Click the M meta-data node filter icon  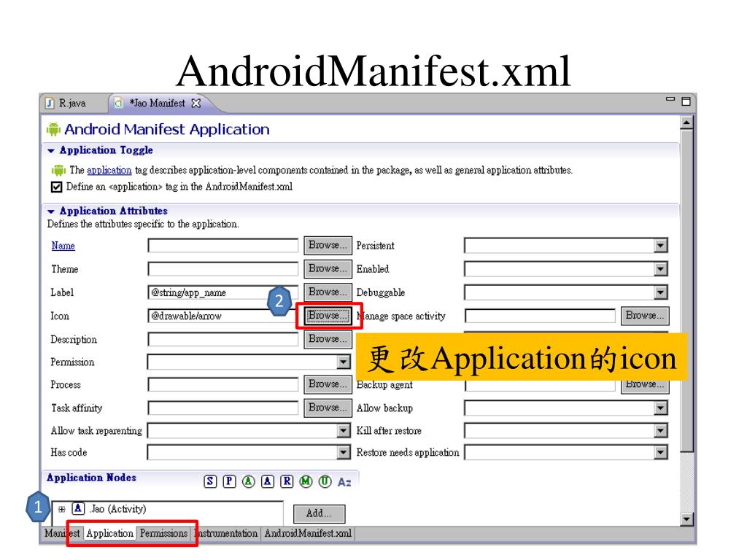tap(306, 481)
